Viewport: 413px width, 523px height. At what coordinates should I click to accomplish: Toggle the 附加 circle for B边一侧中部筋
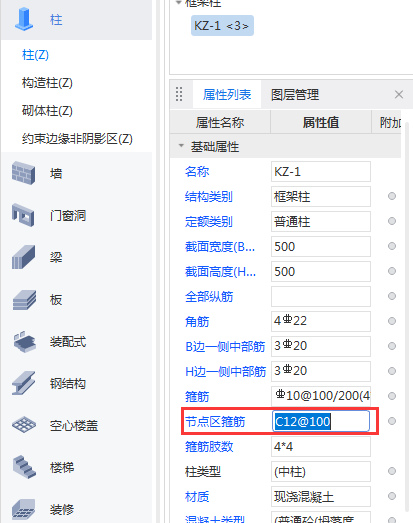[392, 346]
